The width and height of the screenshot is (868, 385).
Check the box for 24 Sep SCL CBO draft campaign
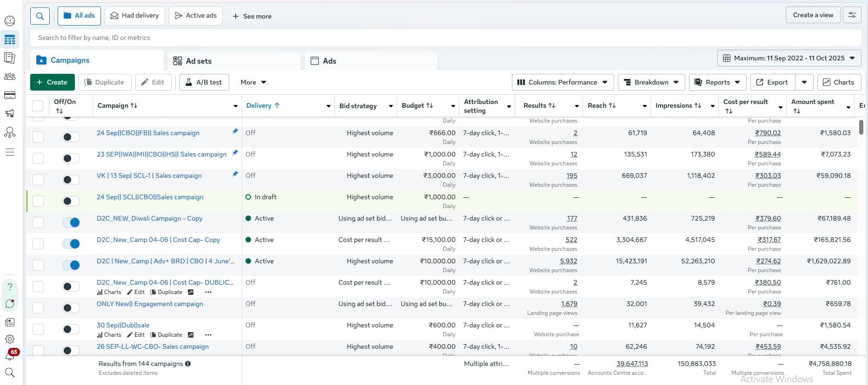[38, 201]
